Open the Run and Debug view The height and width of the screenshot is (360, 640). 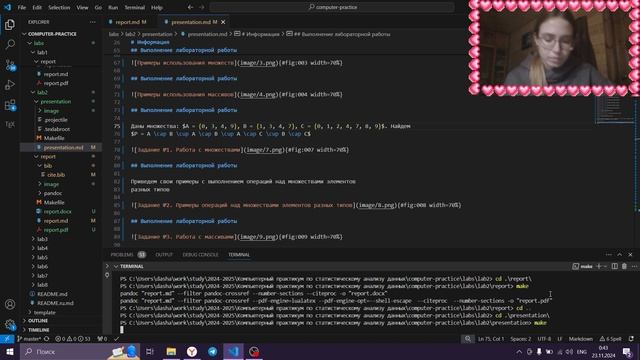pos(10,84)
